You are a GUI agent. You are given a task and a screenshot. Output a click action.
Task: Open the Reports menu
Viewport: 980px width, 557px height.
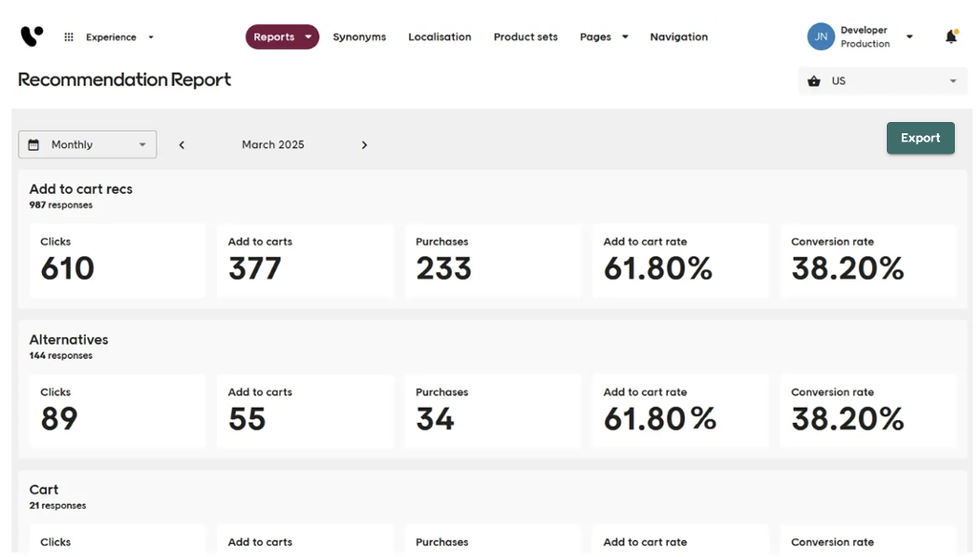pos(281,37)
